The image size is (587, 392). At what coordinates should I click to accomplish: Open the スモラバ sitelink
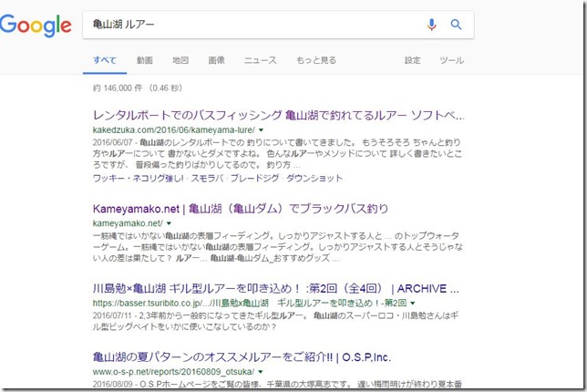207,178
